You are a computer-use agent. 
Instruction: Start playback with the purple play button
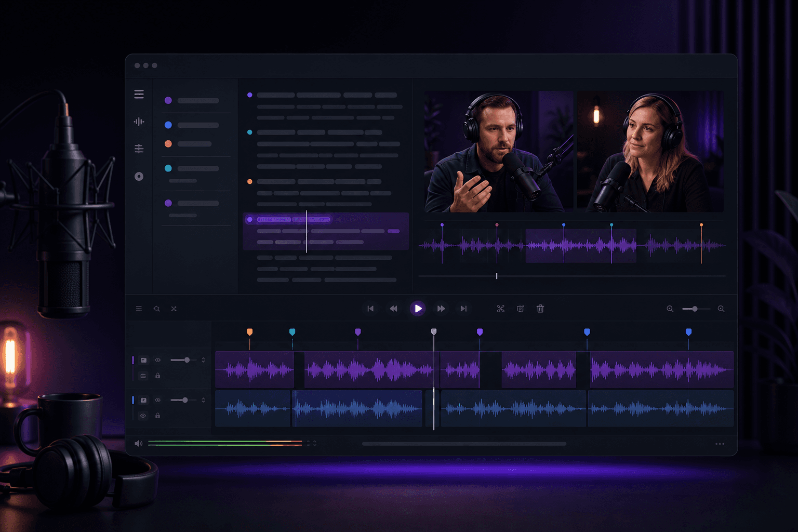(418, 309)
